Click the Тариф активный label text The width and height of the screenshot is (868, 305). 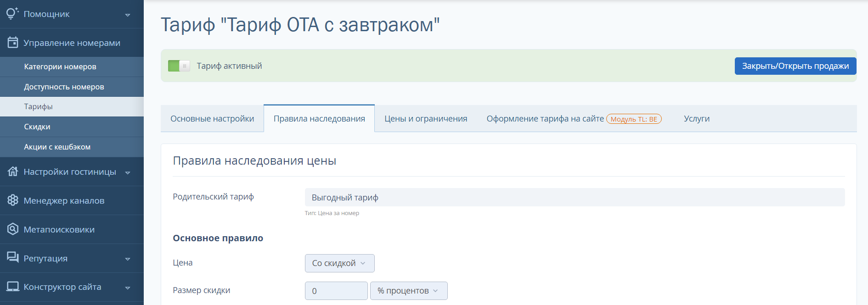pyautogui.click(x=229, y=66)
